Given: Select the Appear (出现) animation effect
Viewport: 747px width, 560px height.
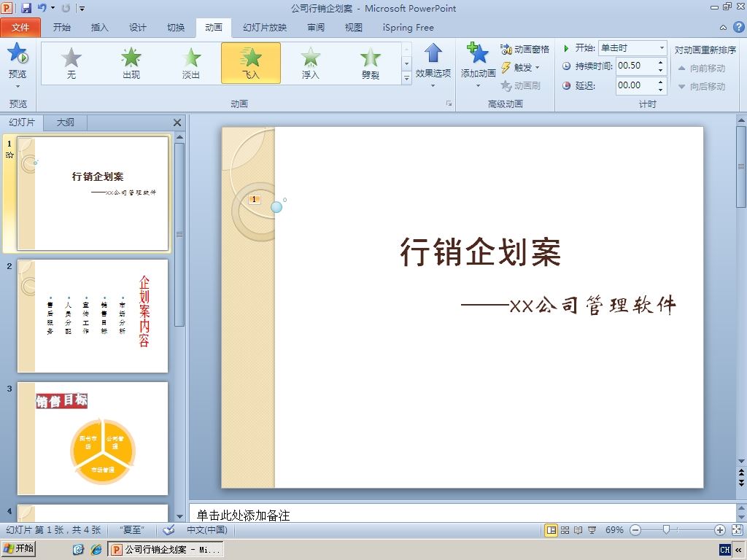Looking at the screenshot, I should click(131, 63).
